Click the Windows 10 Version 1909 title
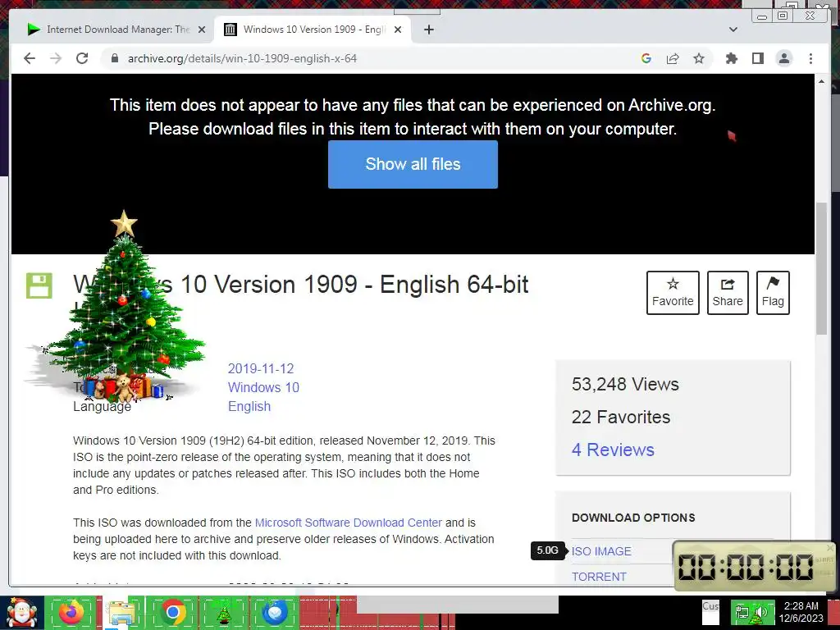The height and width of the screenshot is (630, 840). pyautogui.click(x=300, y=285)
